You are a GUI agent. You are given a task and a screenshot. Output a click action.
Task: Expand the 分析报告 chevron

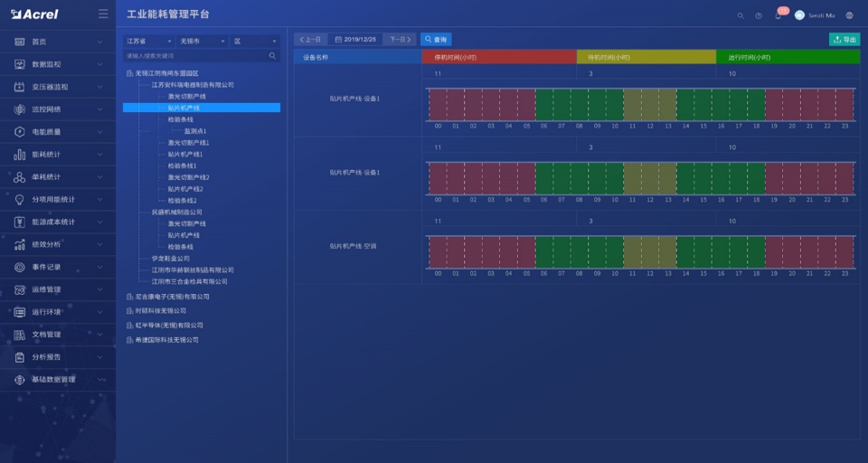coord(99,357)
